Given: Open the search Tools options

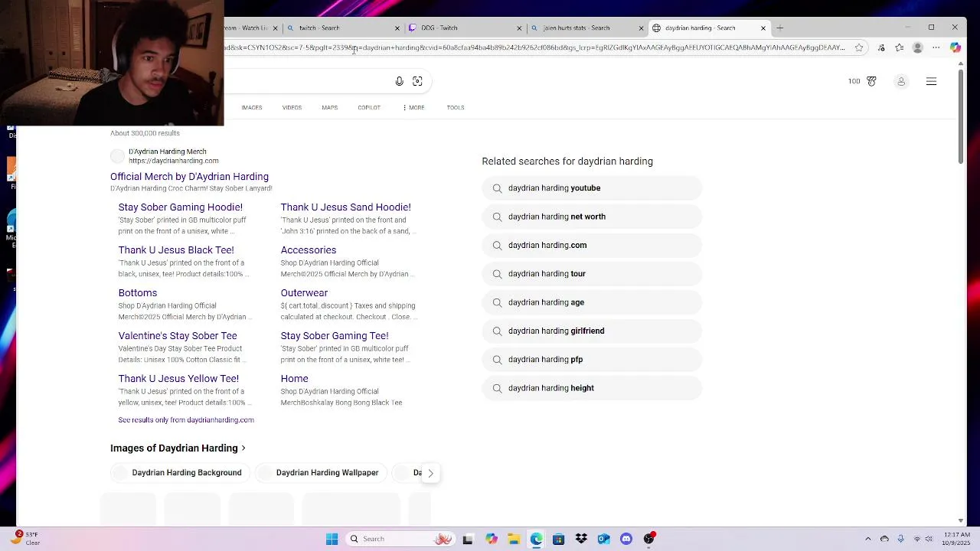Looking at the screenshot, I should (456, 108).
